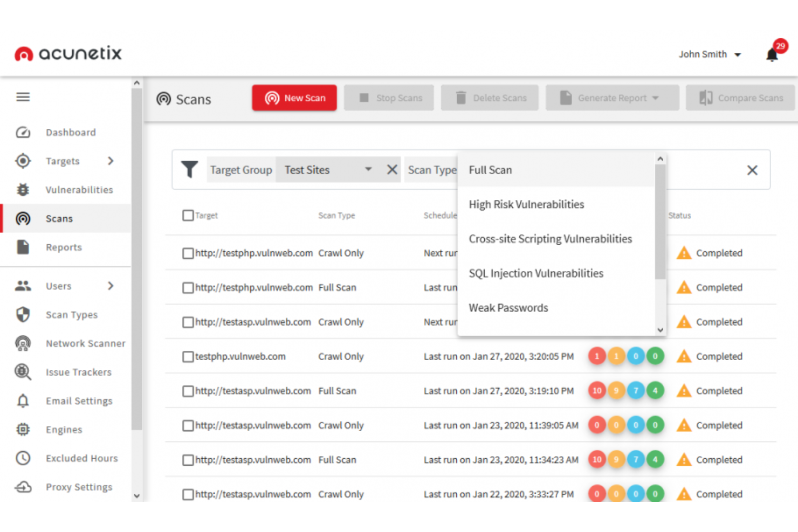Click the Email Settings bell icon
The height and width of the screenshot is (532, 798).
pos(23,401)
